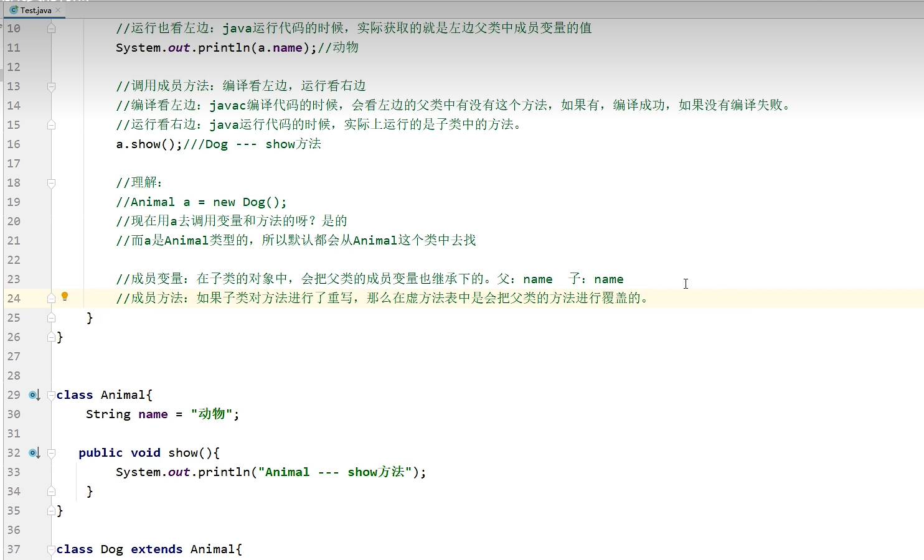Click the word Animal in the class declaration
Image resolution: width=924 pixels, height=560 pixels.
pos(125,394)
